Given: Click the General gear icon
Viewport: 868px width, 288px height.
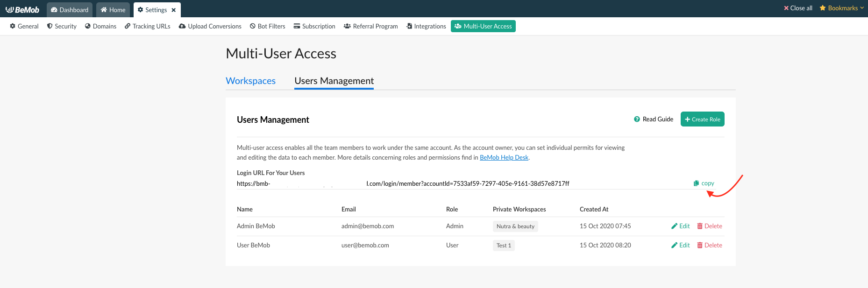Looking at the screenshot, I should [13, 26].
